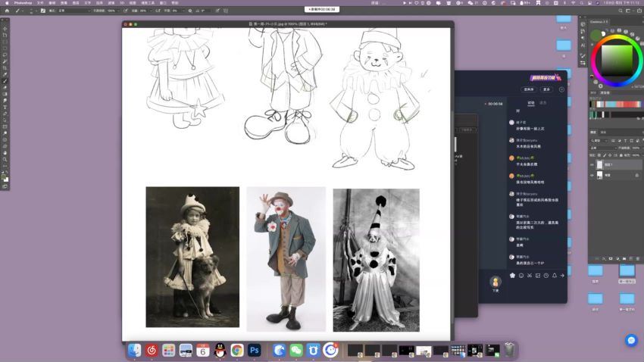This screenshot has height=362, width=644.
Task: Click the blue chat bubble button bottom right
Action: (x=631, y=340)
